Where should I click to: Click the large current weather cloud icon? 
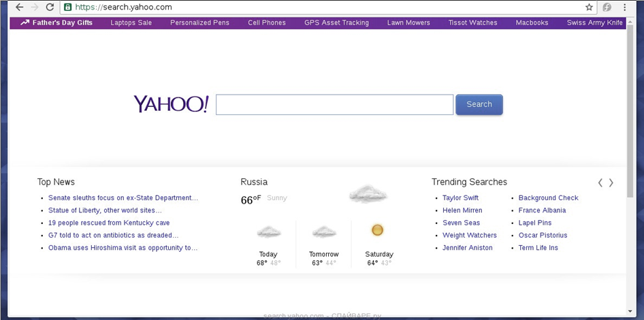(368, 194)
